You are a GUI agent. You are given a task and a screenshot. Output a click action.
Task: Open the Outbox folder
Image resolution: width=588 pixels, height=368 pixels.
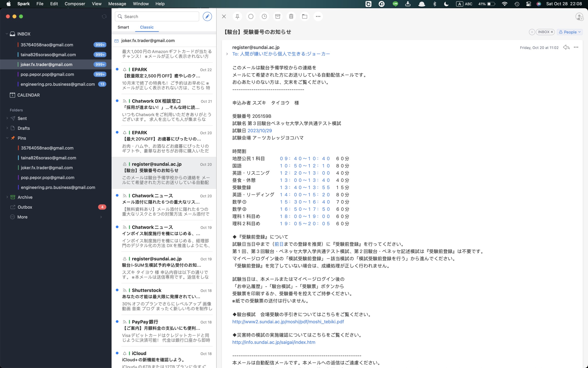[56, 207]
